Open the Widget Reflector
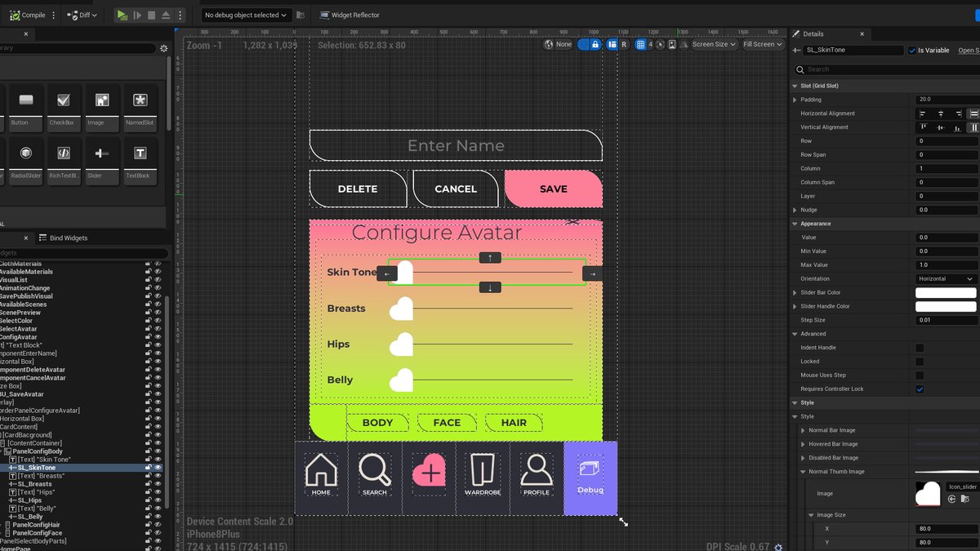 [350, 15]
